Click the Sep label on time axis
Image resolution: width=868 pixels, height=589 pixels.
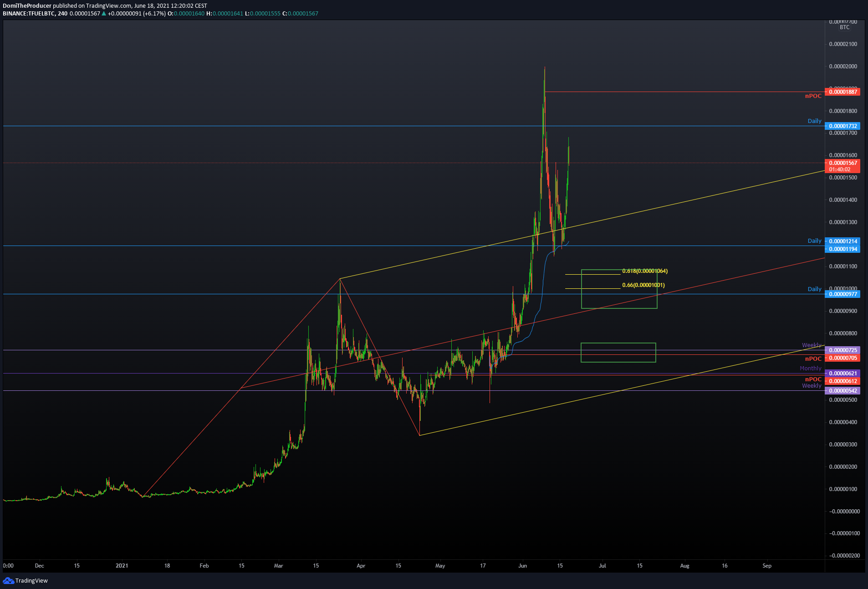tap(767, 566)
